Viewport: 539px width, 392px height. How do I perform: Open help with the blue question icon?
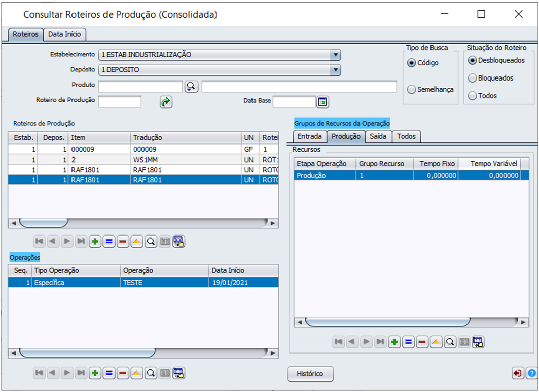point(532,373)
